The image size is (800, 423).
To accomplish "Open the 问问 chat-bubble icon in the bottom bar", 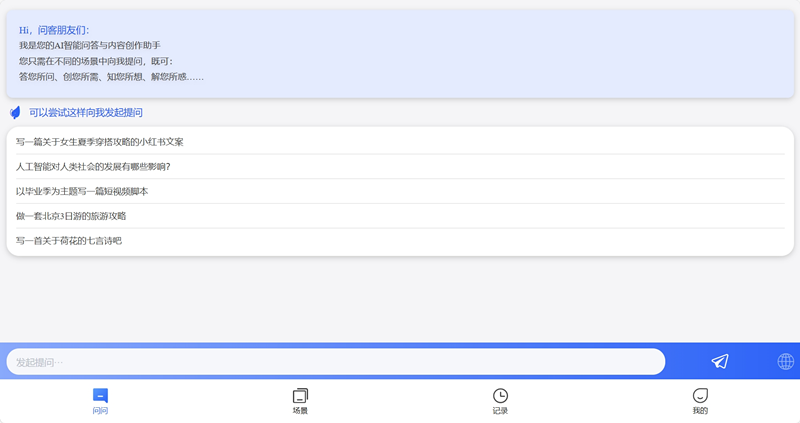I will pyautogui.click(x=100, y=395).
